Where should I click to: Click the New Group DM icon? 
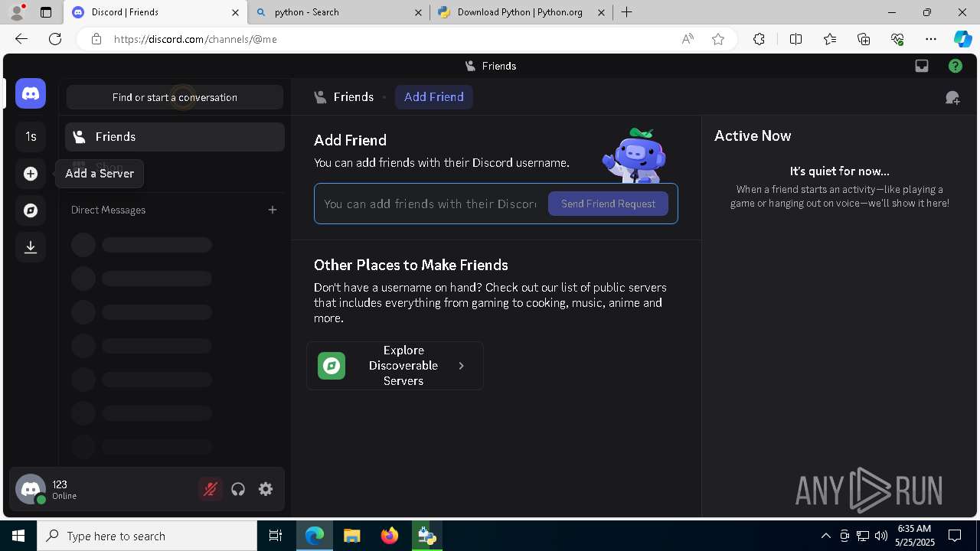[x=952, y=97]
